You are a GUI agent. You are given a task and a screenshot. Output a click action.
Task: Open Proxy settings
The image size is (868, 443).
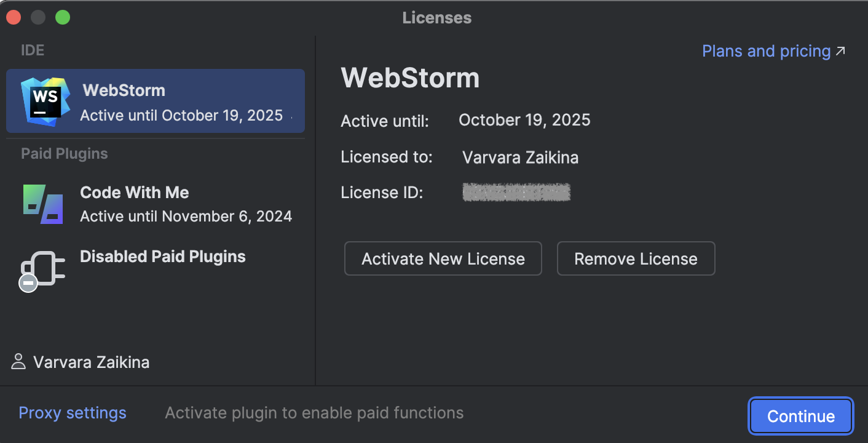click(72, 412)
